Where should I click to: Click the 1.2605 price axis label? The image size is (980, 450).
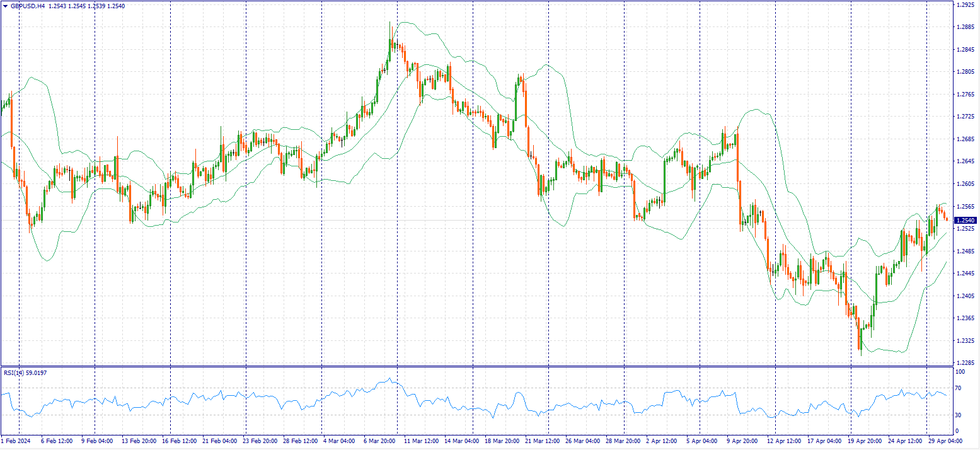point(965,184)
